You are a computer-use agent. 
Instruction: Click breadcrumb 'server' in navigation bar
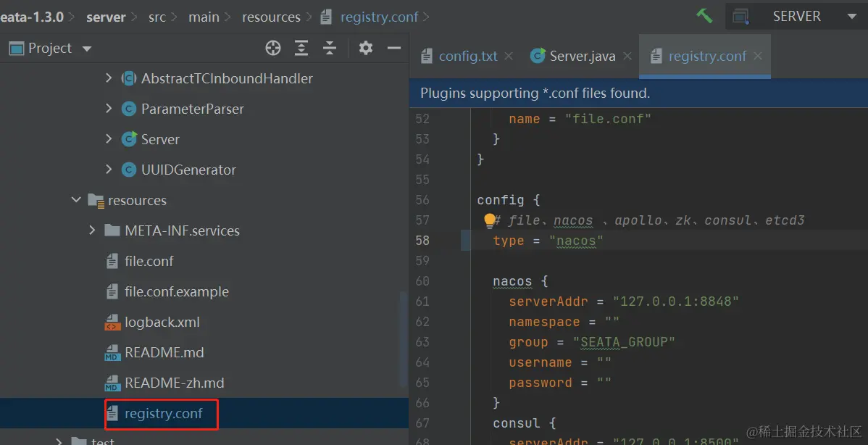point(106,17)
